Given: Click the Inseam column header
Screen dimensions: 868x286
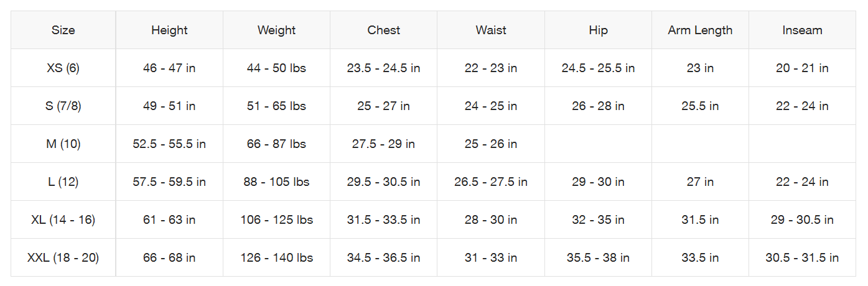Looking at the screenshot, I should pos(802,30).
